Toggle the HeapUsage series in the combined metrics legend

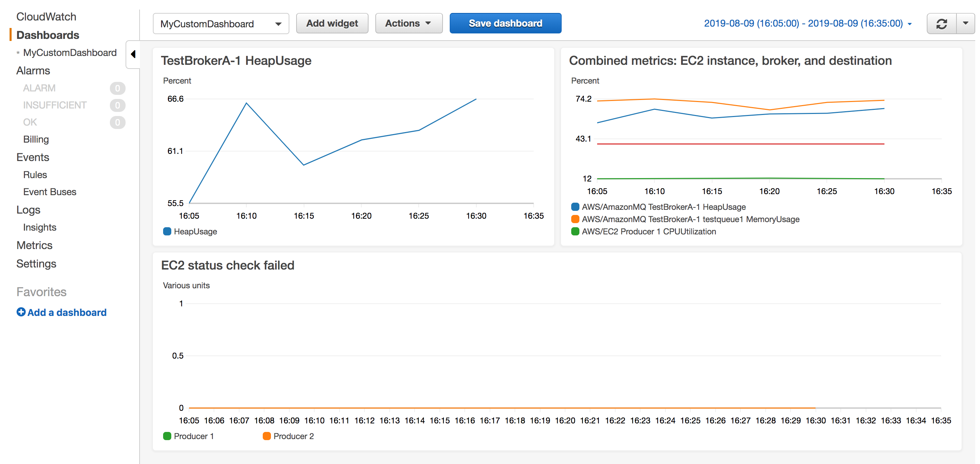tap(575, 207)
